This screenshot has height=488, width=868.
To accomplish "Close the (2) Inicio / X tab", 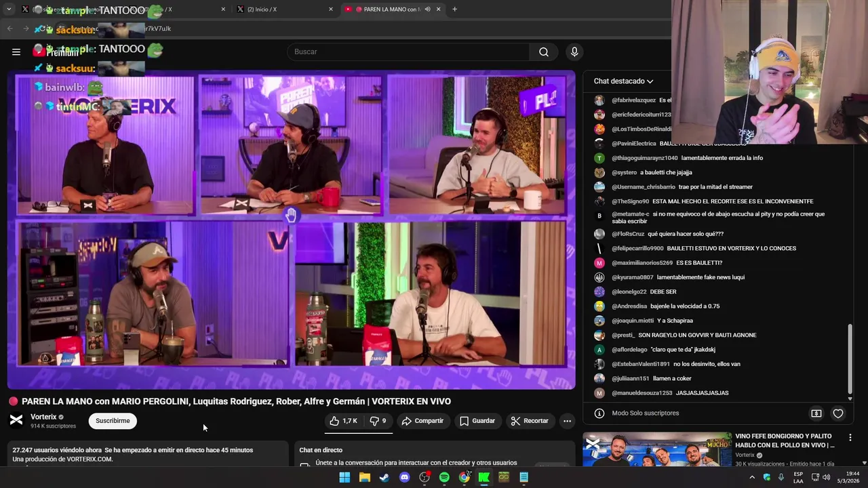I will (x=331, y=9).
